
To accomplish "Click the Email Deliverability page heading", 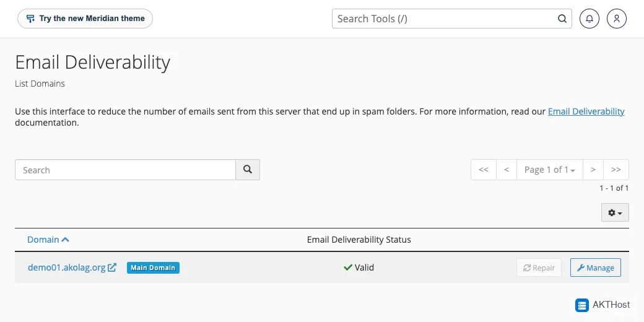I will [x=93, y=63].
